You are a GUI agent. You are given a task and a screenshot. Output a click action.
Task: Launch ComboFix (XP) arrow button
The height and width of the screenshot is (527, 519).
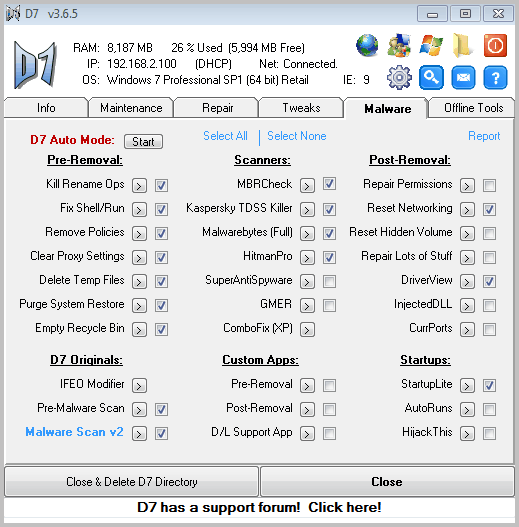307,329
